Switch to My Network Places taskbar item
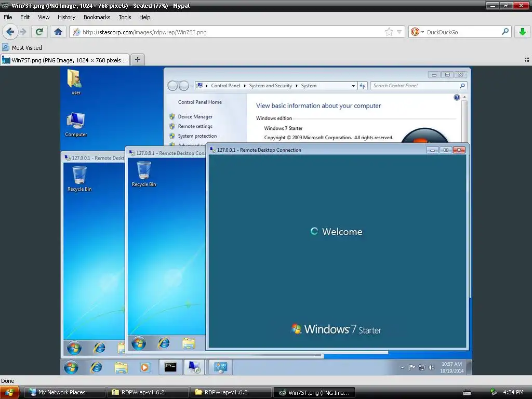Screen dimensions: 532x399 65,393
